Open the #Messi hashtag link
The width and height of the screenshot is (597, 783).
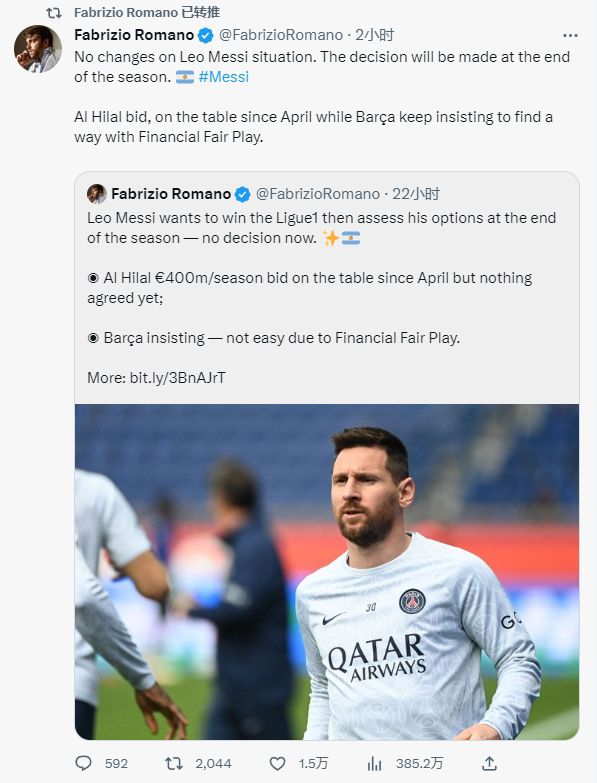[x=224, y=77]
